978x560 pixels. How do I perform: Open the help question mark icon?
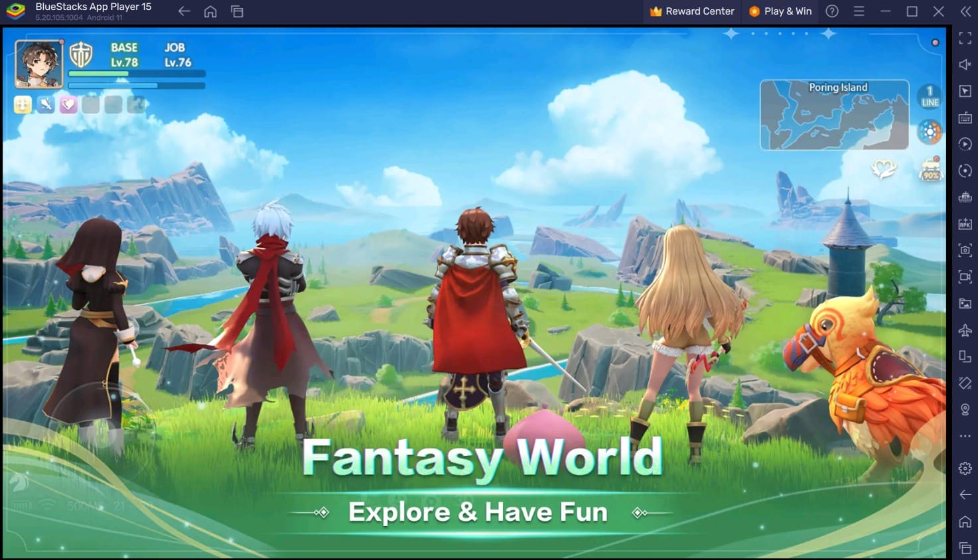(832, 11)
